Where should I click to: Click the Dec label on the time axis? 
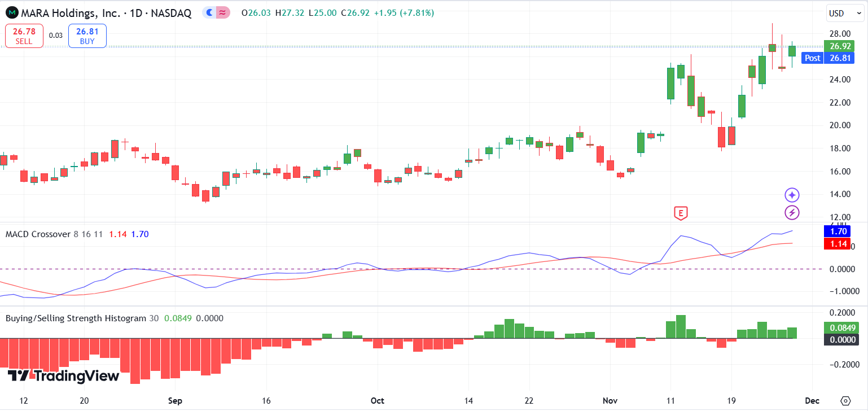pos(812,401)
